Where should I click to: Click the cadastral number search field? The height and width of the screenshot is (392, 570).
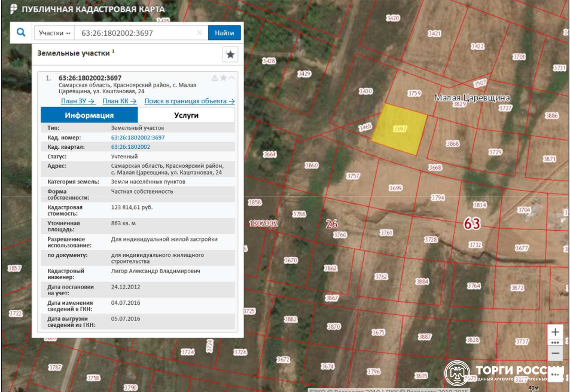(136, 33)
